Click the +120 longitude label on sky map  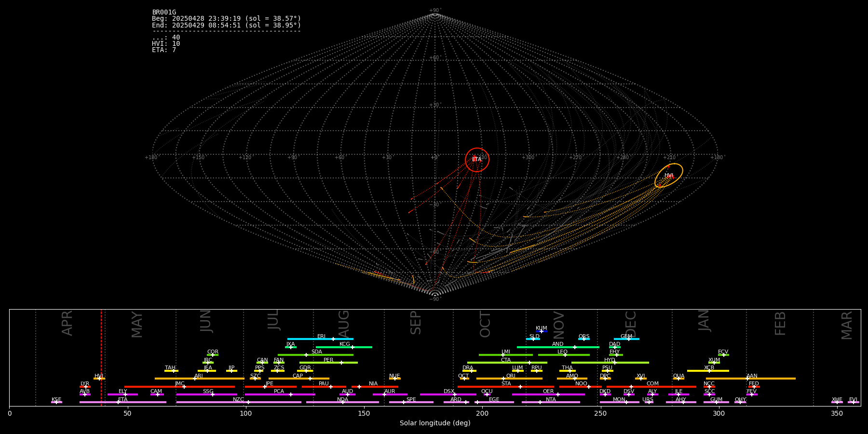245,158
